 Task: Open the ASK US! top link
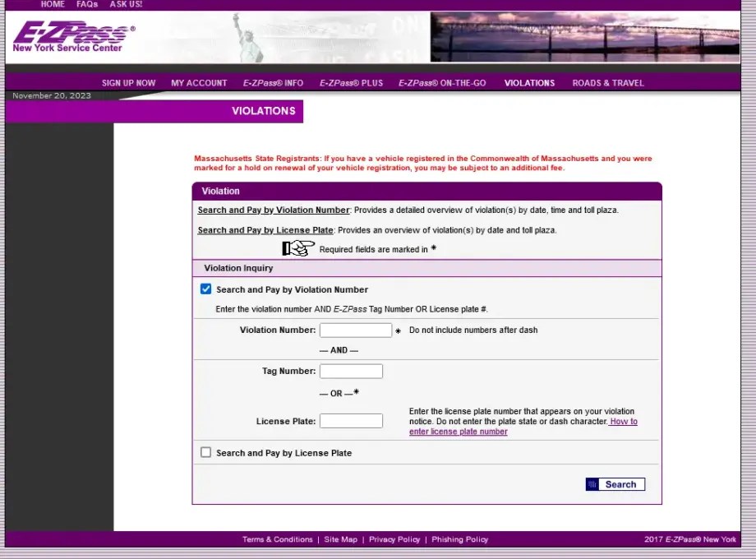(x=126, y=4)
